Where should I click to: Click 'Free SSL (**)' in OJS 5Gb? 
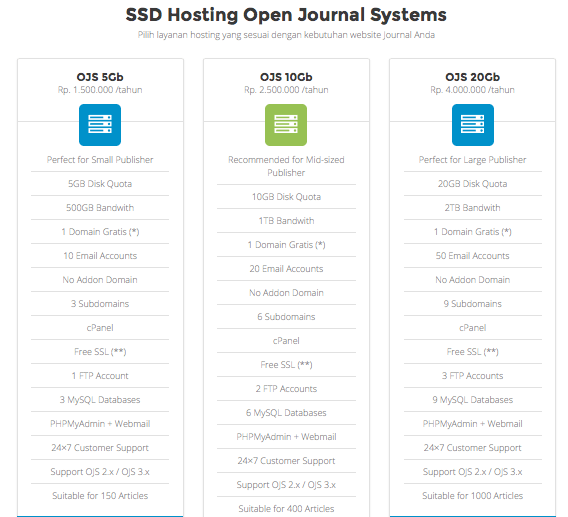point(100,352)
